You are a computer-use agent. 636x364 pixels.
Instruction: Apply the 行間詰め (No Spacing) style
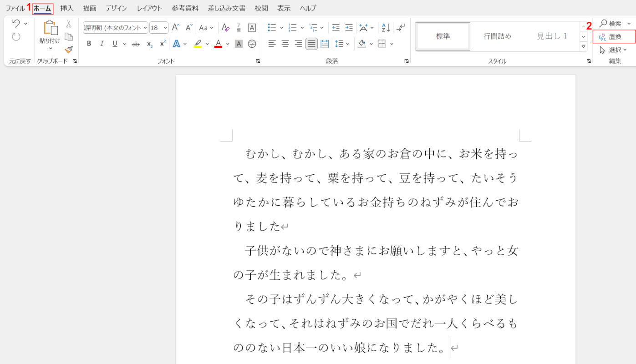(x=498, y=36)
